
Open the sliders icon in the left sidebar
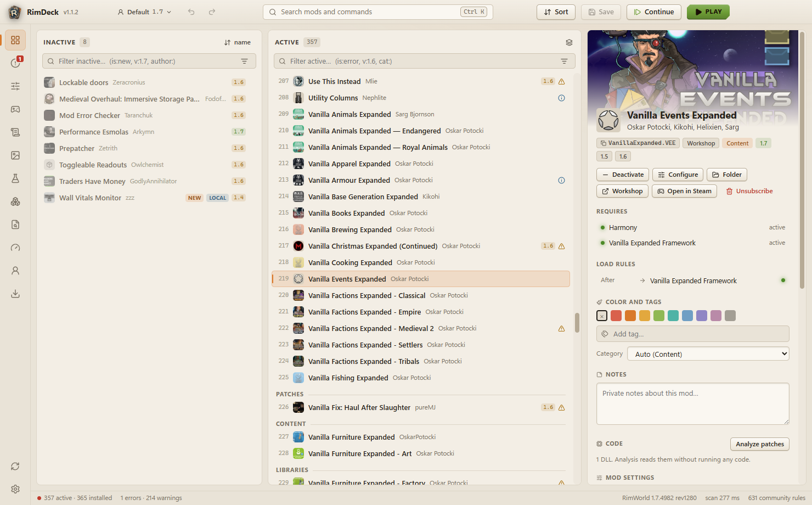(x=15, y=86)
